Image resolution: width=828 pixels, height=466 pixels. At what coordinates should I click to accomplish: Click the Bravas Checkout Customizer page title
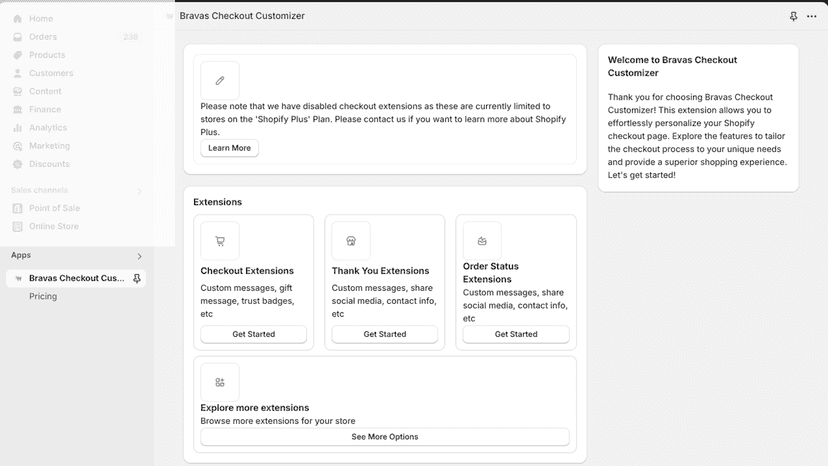(x=242, y=16)
